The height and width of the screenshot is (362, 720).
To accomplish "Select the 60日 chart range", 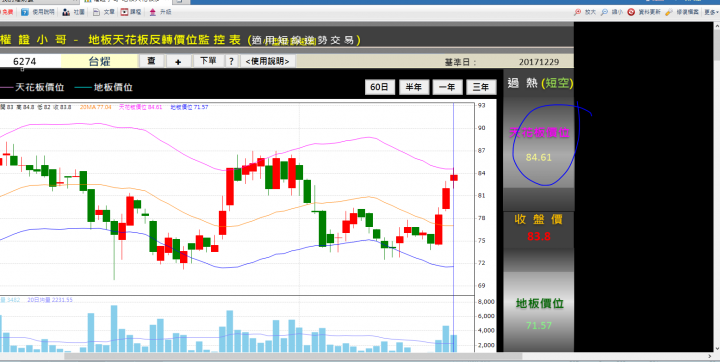I will coord(380,87).
